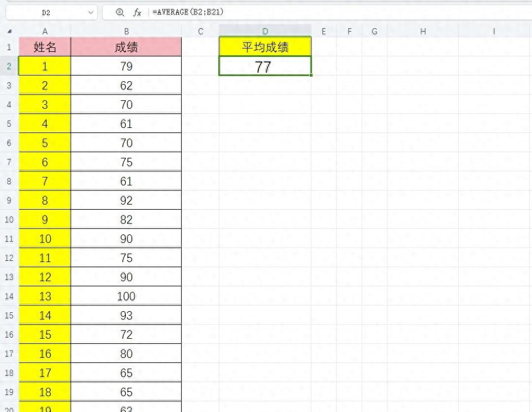Select cell B13 with score 90

click(x=126, y=277)
